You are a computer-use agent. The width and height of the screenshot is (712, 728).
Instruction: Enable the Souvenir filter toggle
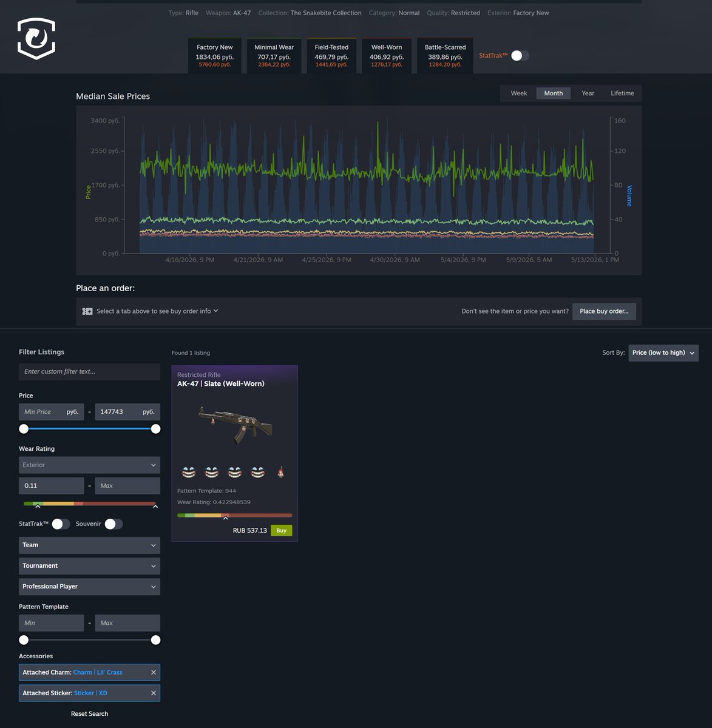tap(114, 524)
